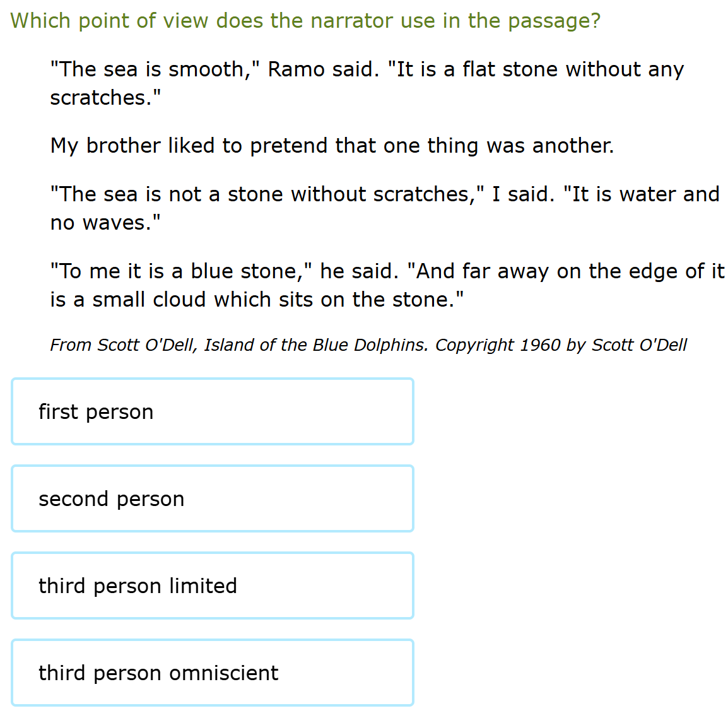728x718 pixels.
Task: Click the sentence starting "My brother liked"
Action: [x=332, y=146]
